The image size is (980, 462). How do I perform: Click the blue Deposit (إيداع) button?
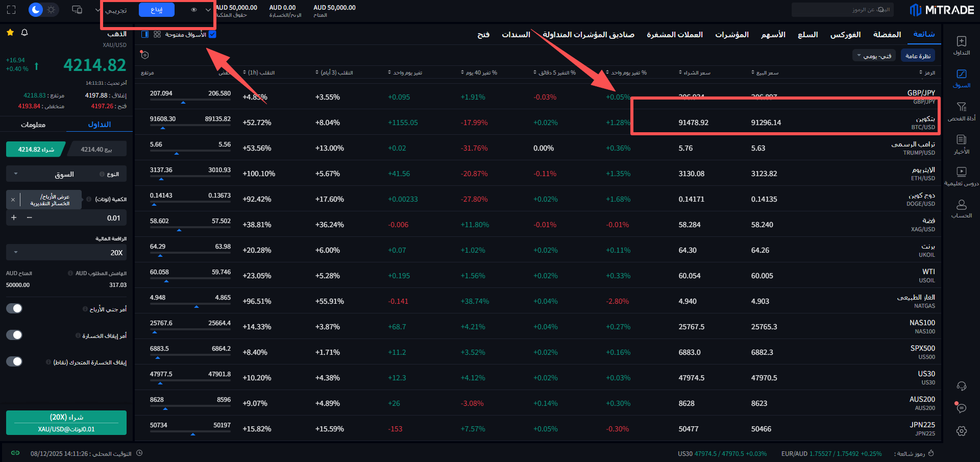[157, 10]
